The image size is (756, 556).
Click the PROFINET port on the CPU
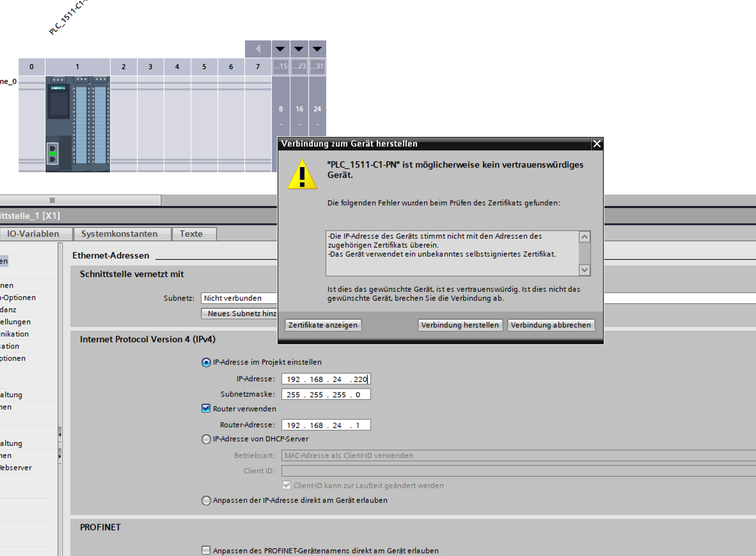coord(52,154)
